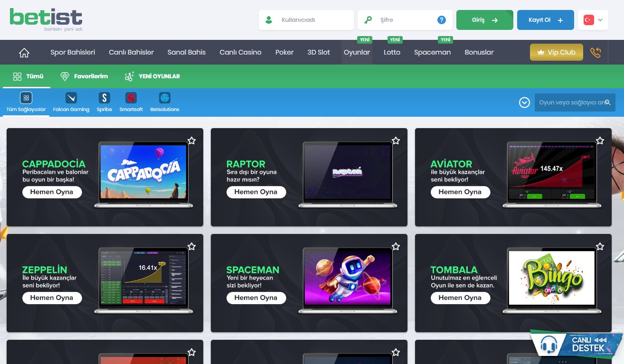This screenshot has width=624, height=364.
Task: Open Bonuslar menu item
Action: tap(479, 52)
